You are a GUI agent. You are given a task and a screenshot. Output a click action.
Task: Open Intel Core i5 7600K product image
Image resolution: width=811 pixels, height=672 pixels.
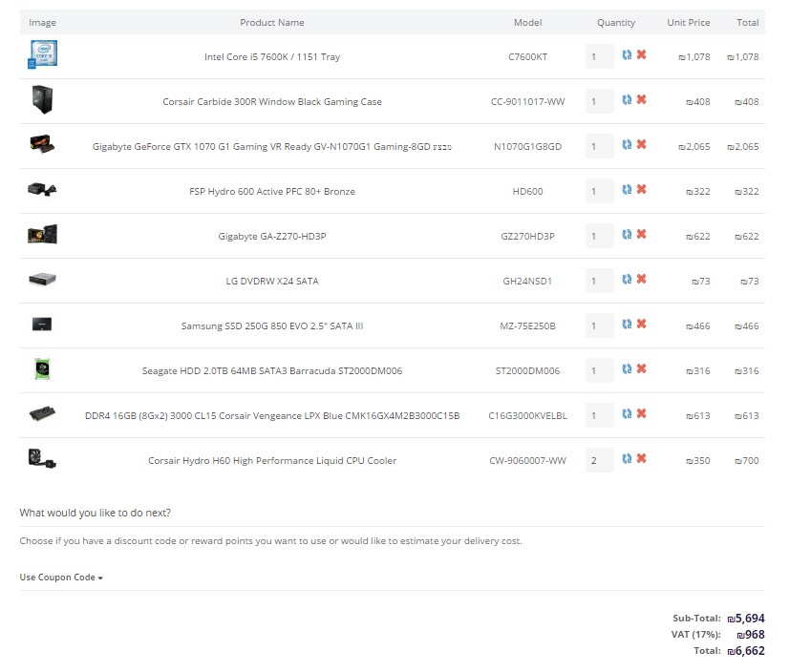42,54
